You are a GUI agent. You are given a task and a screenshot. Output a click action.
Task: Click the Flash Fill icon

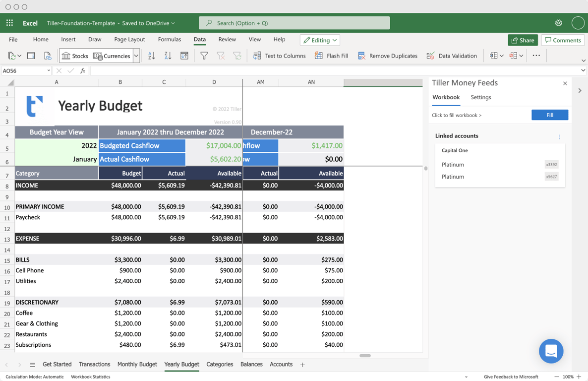click(x=318, y=56)
